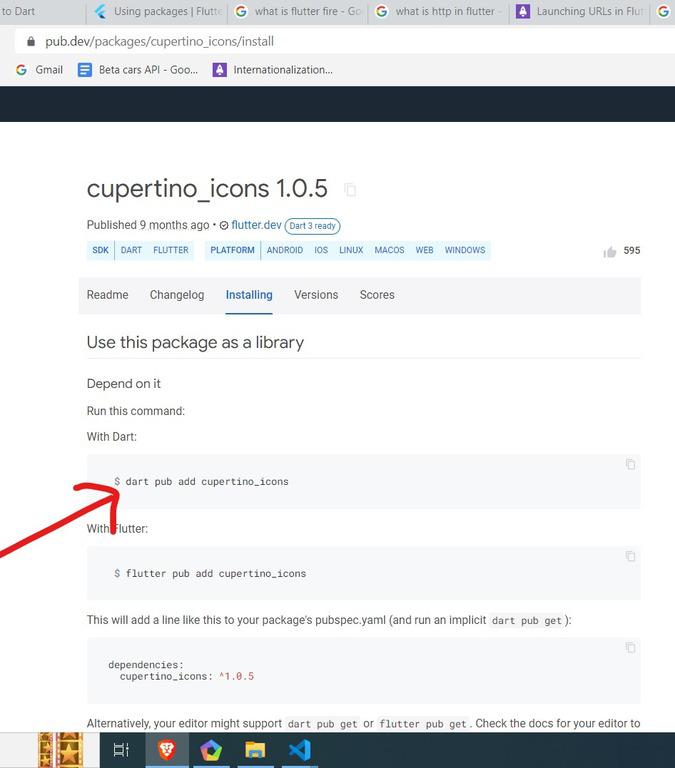Open File Explorer from taskbar
The image size is (675, 768).
coord(255,749)
